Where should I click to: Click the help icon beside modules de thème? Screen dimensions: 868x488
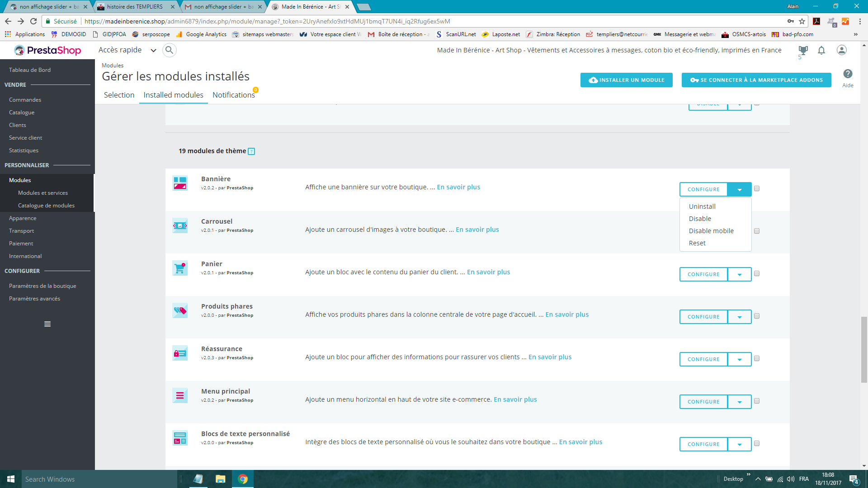click(251, 151)
